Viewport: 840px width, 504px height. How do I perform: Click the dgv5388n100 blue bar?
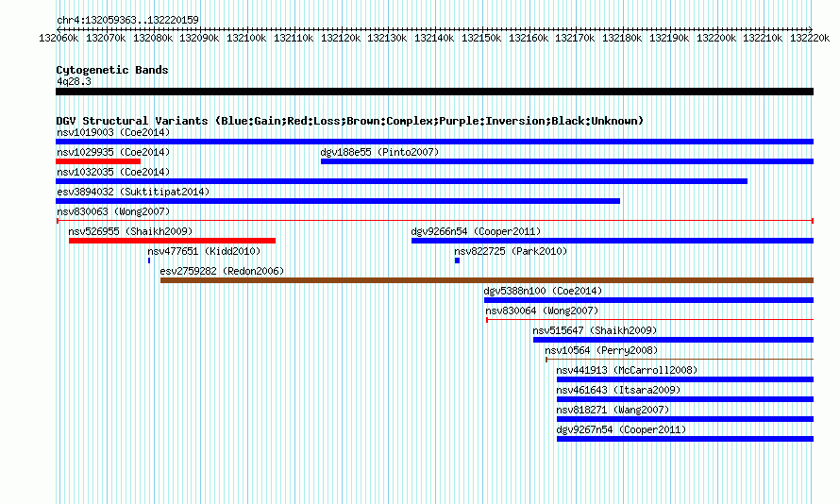click(x=648, y=300)
